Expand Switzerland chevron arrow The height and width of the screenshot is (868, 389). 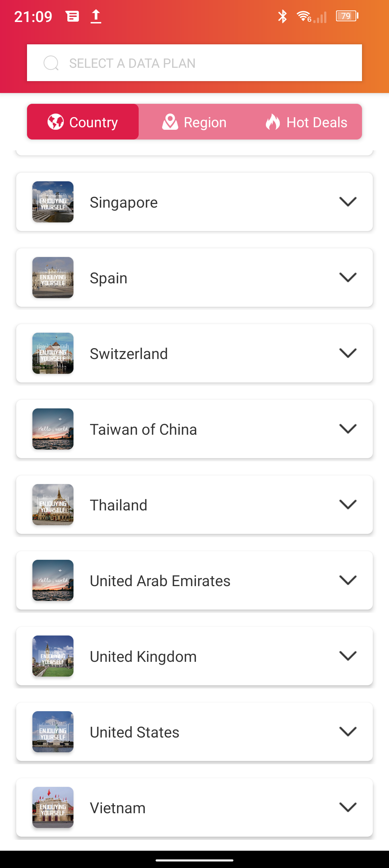[348, 353]
